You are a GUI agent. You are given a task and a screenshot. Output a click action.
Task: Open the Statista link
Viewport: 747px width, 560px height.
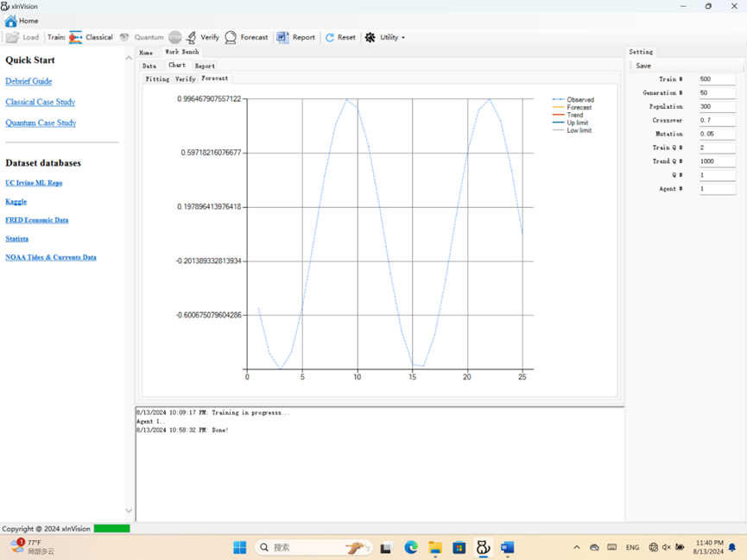(16, 238)
